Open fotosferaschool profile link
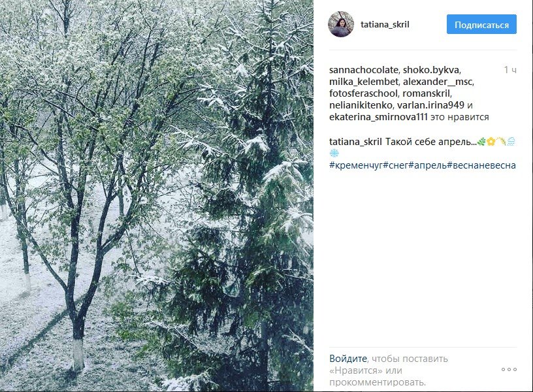533x392 pixels. 363,93
